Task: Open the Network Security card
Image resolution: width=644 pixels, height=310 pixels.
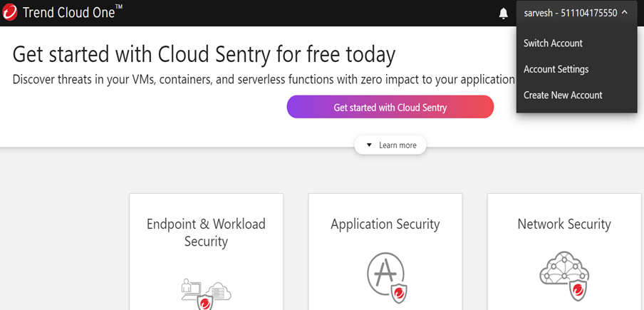Action: pyautogui.click(x=564, y=252)
